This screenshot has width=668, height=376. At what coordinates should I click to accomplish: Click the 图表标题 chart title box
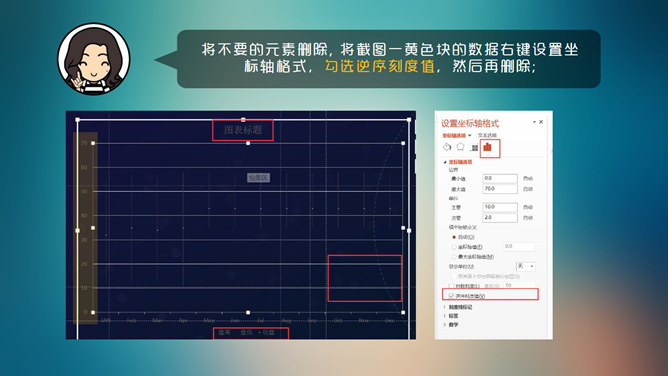[243, 130]
